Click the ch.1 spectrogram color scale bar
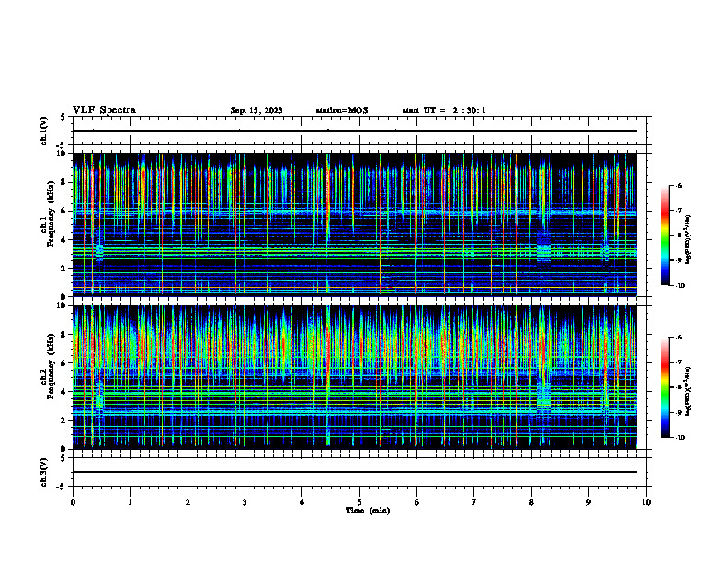 (x=665, y=236)
